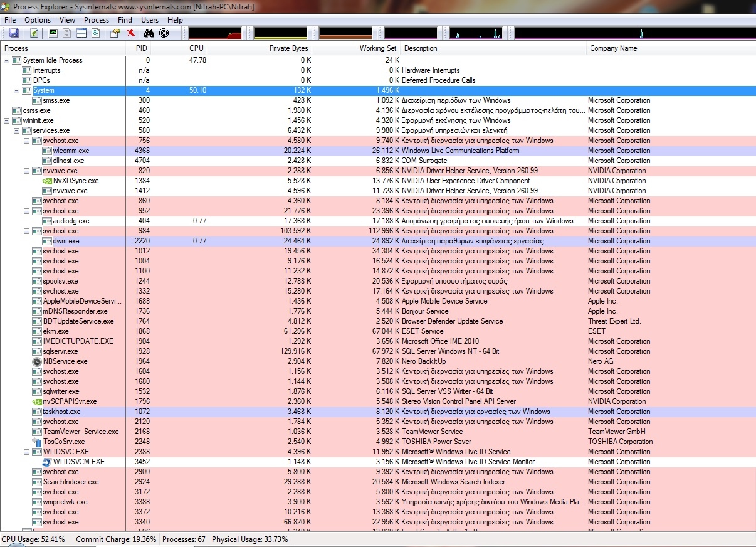Open the Process menu
The height and width of the screenshot is (547, 756).
(x=97, y=20)
